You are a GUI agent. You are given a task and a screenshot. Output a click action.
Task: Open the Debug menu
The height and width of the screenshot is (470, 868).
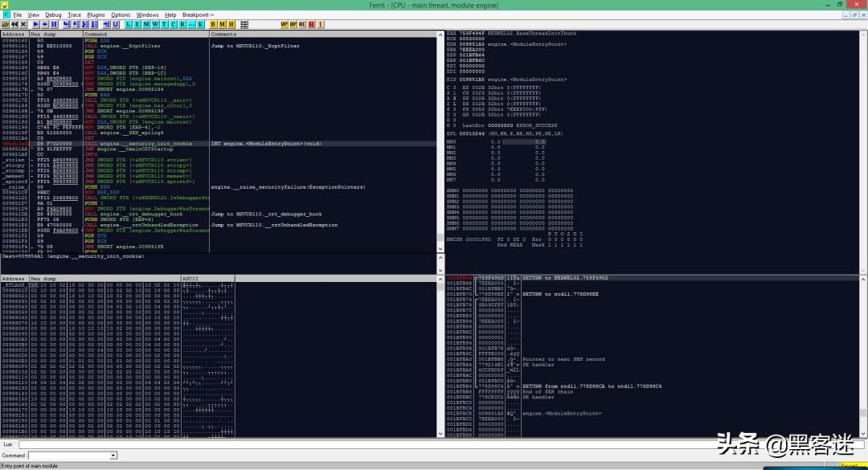pos(53,14)
